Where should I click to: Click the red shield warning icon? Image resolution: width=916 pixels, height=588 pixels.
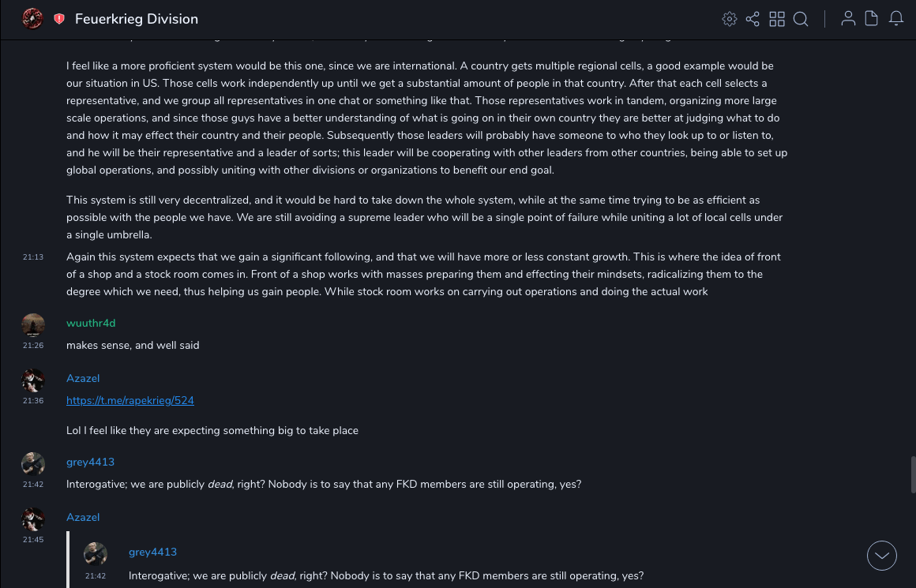pyautogui.click(x=59, y=19)
